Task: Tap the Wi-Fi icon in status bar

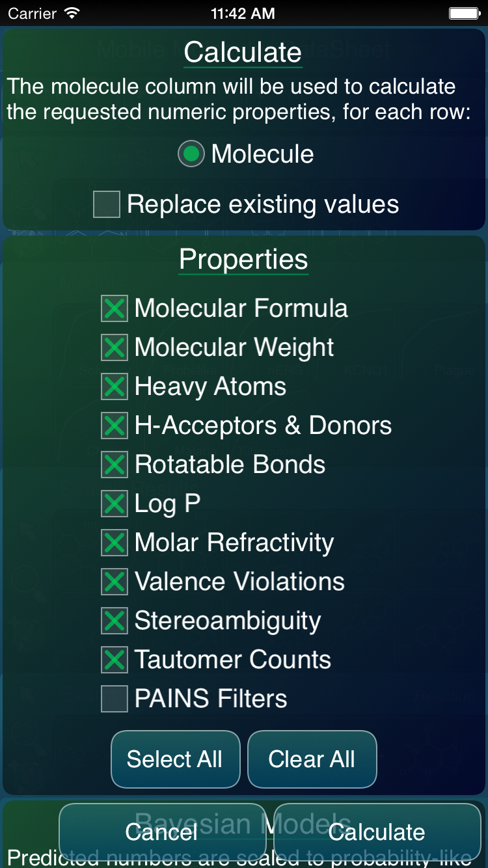Action: pyautogui.click(x=72, y=13)
